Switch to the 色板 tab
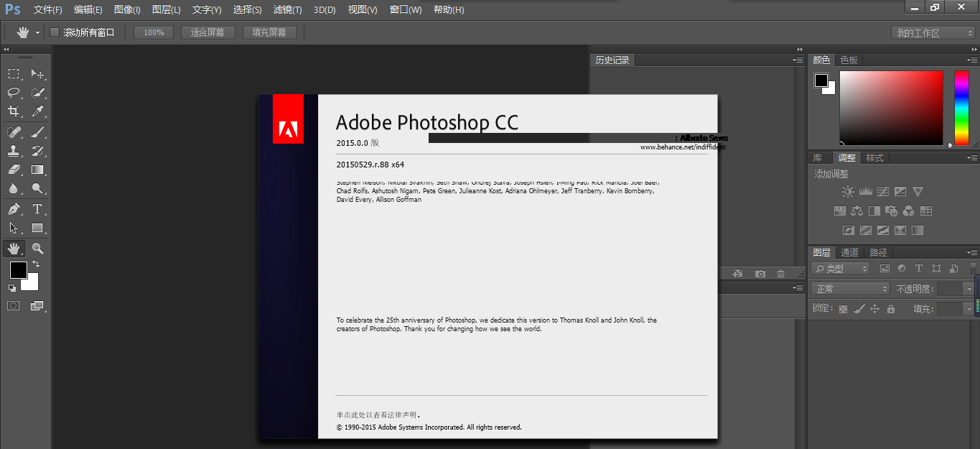980x449 pixels. tap(849, 60)
